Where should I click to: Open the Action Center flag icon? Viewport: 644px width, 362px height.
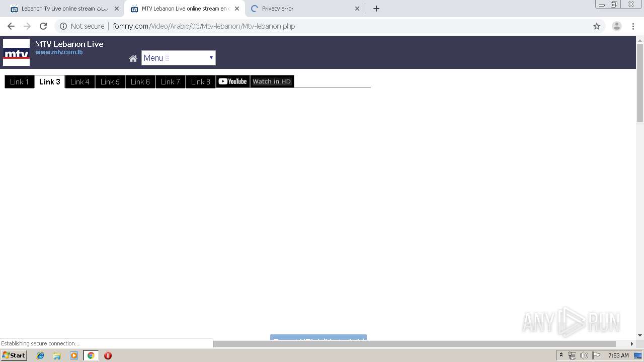596,355
